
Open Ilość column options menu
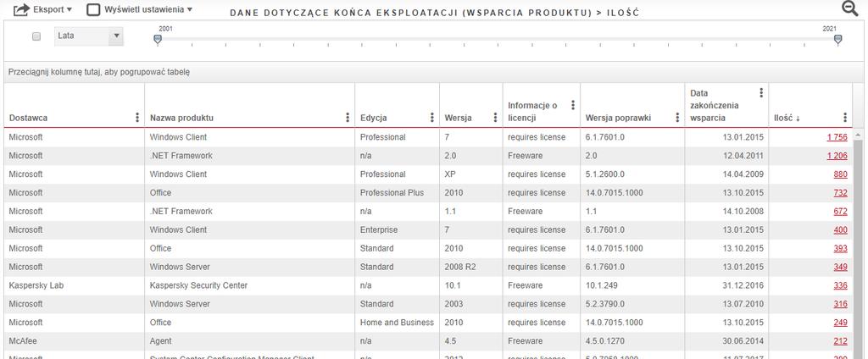[845, 118]
